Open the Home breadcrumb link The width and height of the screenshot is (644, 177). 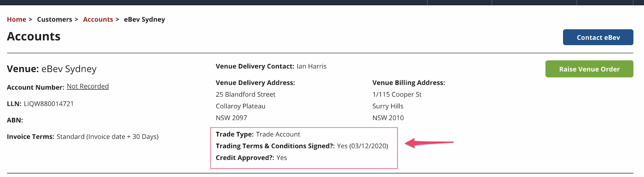[17, 19]
